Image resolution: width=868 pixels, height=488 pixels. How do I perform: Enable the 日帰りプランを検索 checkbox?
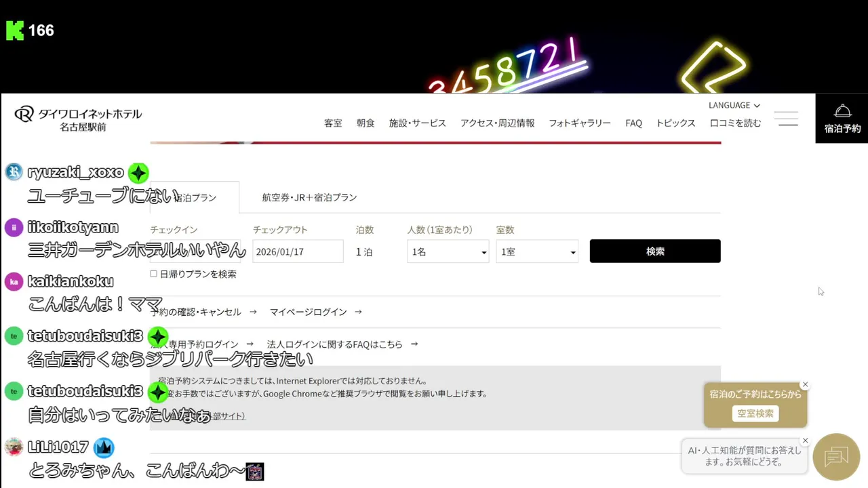coord(153,274)
